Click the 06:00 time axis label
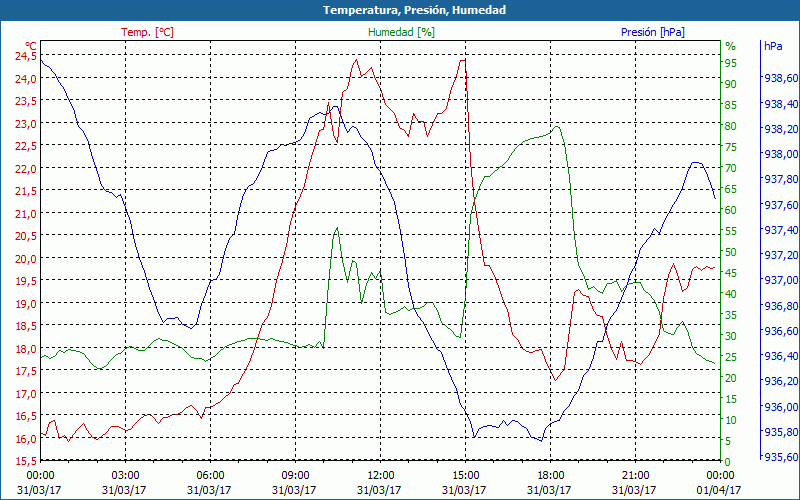 [x=211, y=474]
